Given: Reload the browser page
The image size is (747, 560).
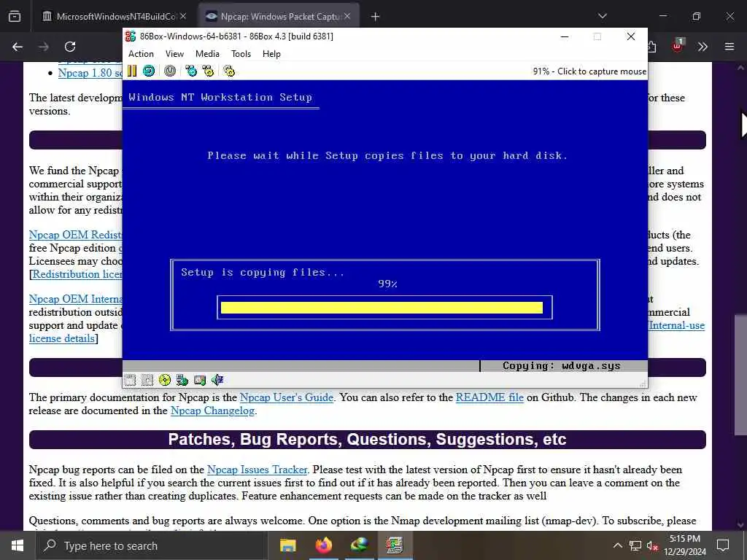Looking at the screenshot, I should (x=70, y=47).
